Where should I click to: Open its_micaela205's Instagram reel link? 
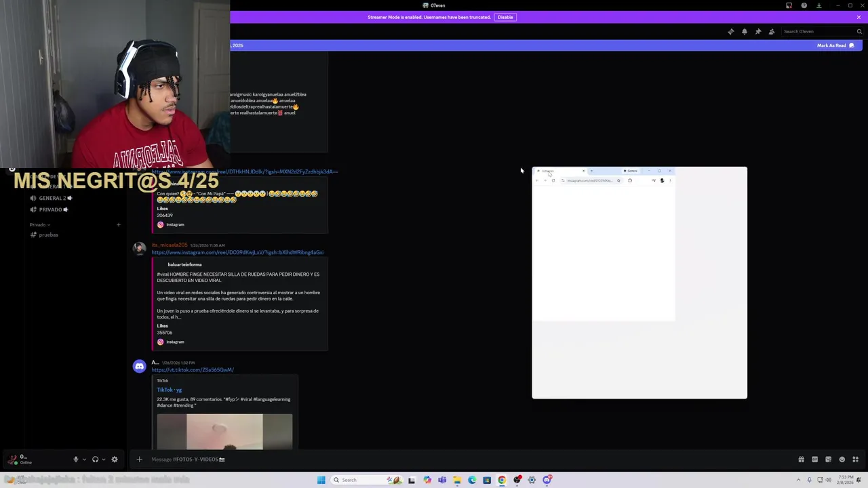point(237,252)
